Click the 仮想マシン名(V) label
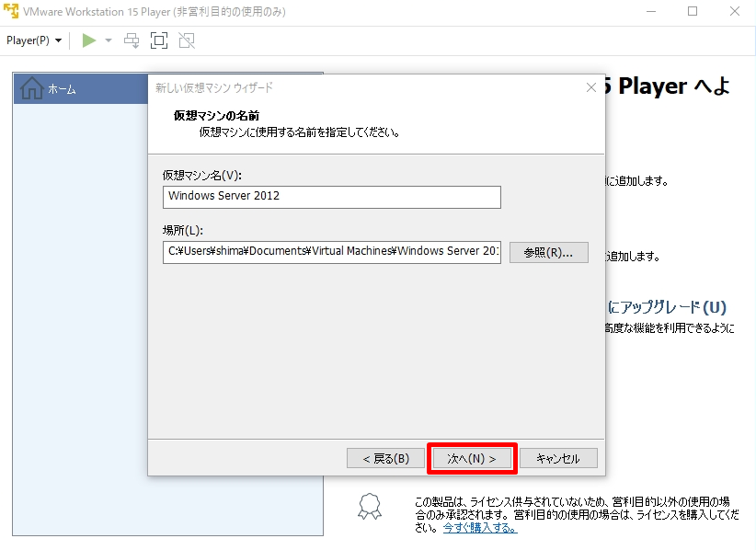Viewport: 756px width, 550px height. coord(201,175)
